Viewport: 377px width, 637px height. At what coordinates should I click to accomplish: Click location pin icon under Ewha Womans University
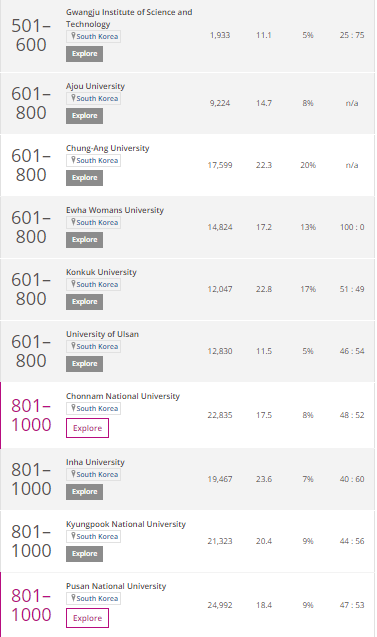73,222
